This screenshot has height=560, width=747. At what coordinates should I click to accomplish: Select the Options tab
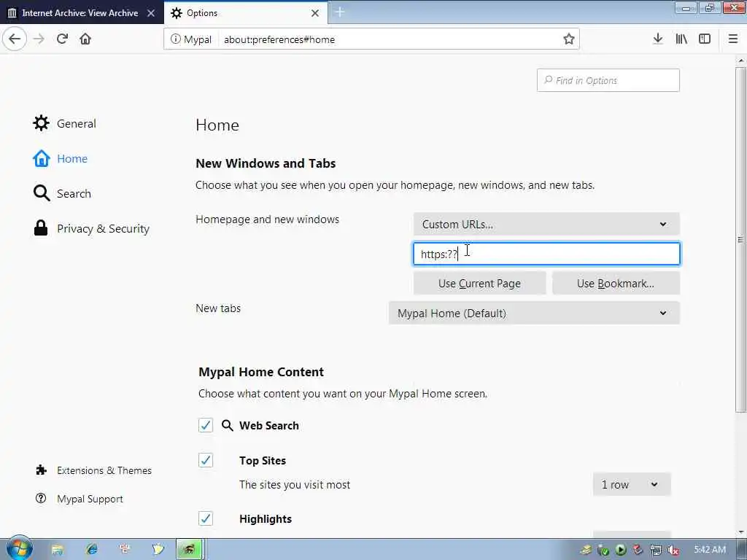pyautogui.click(x=245, y=13)
